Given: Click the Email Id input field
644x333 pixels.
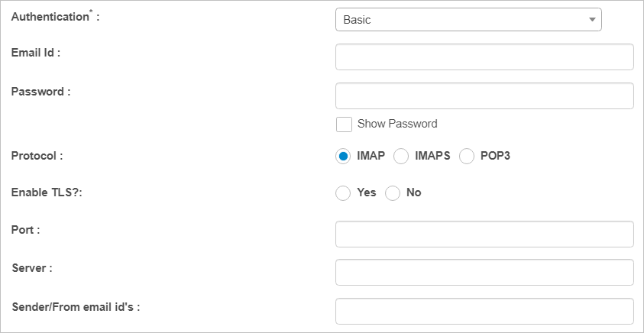Looking at the screenshot, I should (484, 57).
